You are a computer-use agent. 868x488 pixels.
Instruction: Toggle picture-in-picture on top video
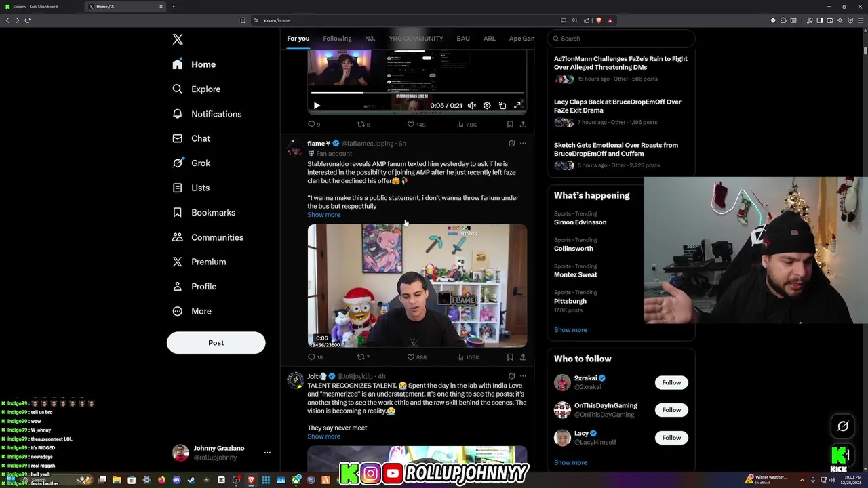[x=502, y=106]
